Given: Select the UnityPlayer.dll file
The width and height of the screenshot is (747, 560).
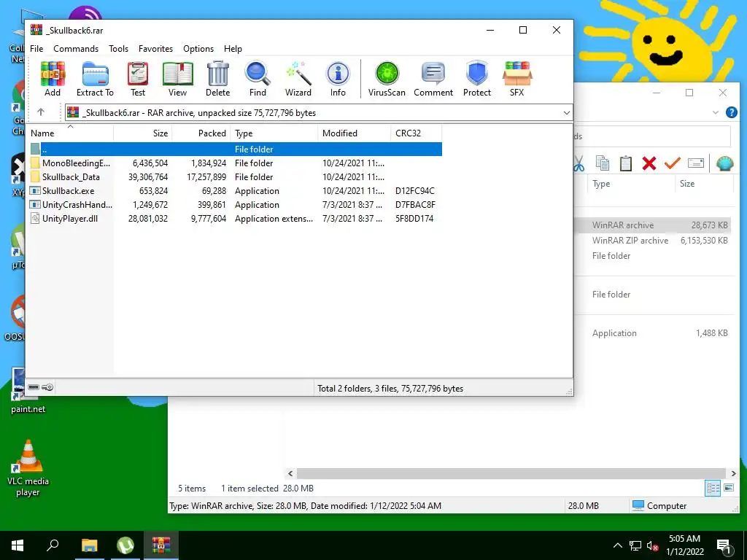Looking at the screenshot, I should pyautogui.click(x=236, y=219).
